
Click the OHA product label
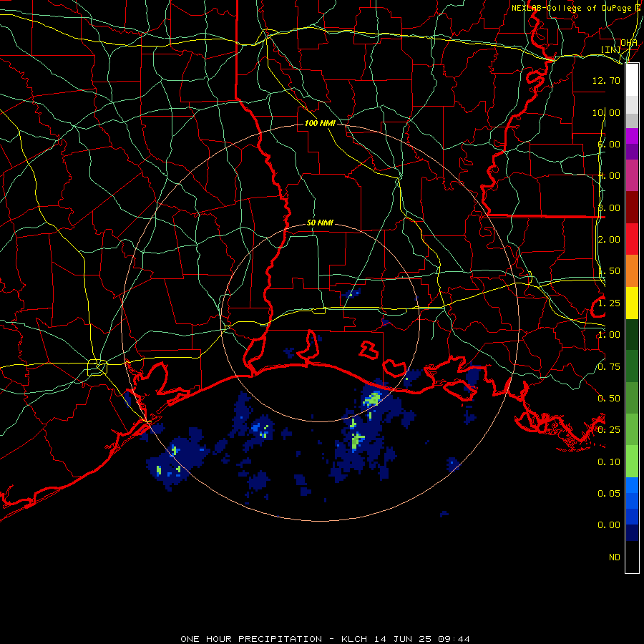click(629, 42)
